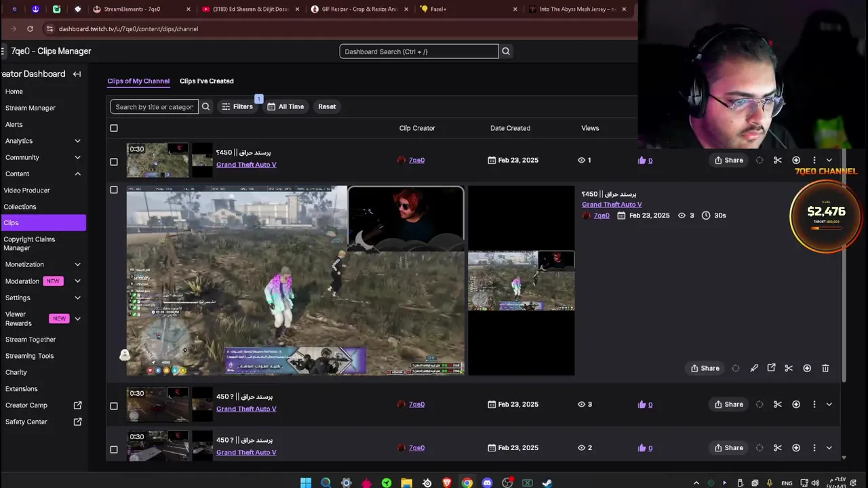This screenshot has width=868, height=488.
Task: Click scissors icon in 2-views clip row
Action: click(778, 448)
